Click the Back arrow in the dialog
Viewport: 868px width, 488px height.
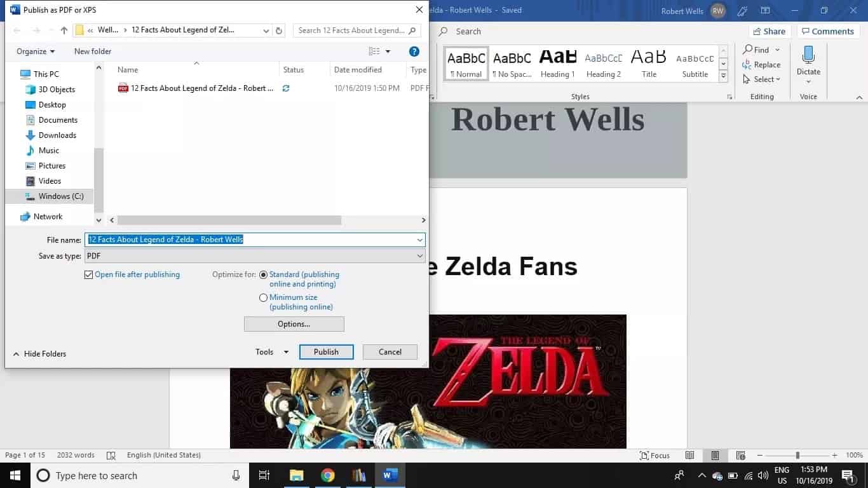[x=17, y=30]
